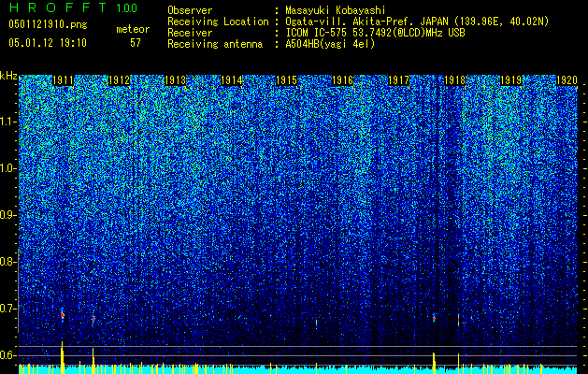This screenshot has width=588, height=374.
Task: Click the yellow power spike between 1911 and 1912
Action: [93, 361]
